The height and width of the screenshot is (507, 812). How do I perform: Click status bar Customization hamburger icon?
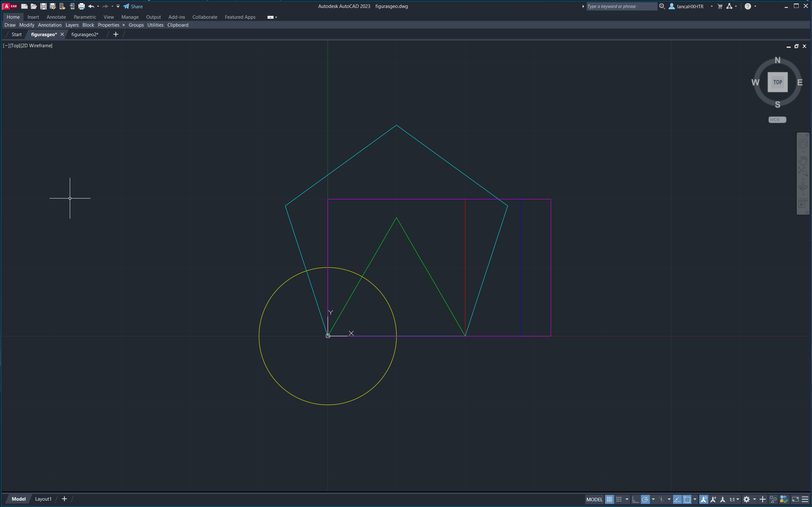805,499
